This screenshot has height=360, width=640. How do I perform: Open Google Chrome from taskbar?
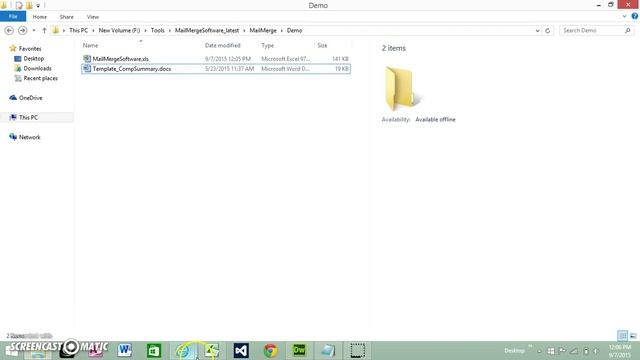(270, 350)
